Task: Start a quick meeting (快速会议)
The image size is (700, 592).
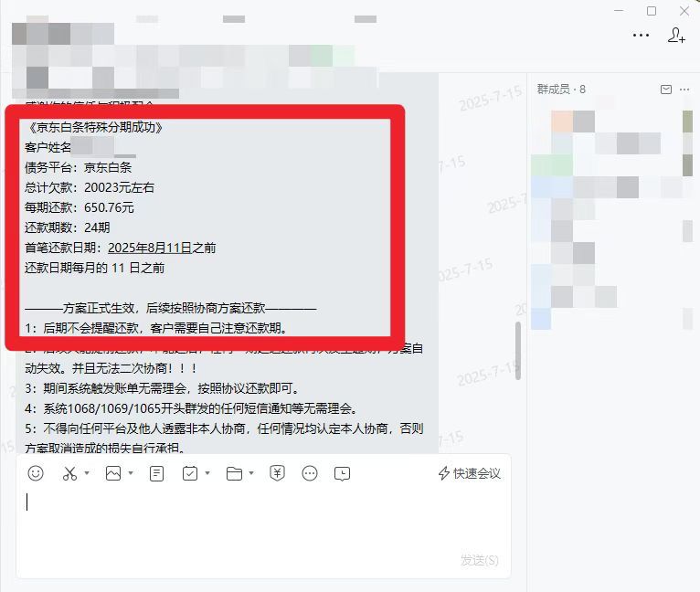Action: [469, 473]
